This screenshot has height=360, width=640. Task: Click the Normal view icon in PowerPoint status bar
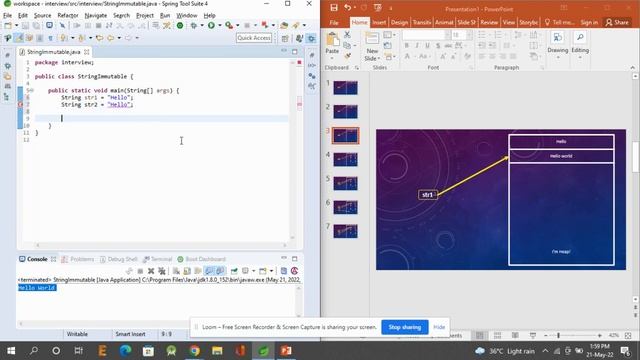pos(480,336)
